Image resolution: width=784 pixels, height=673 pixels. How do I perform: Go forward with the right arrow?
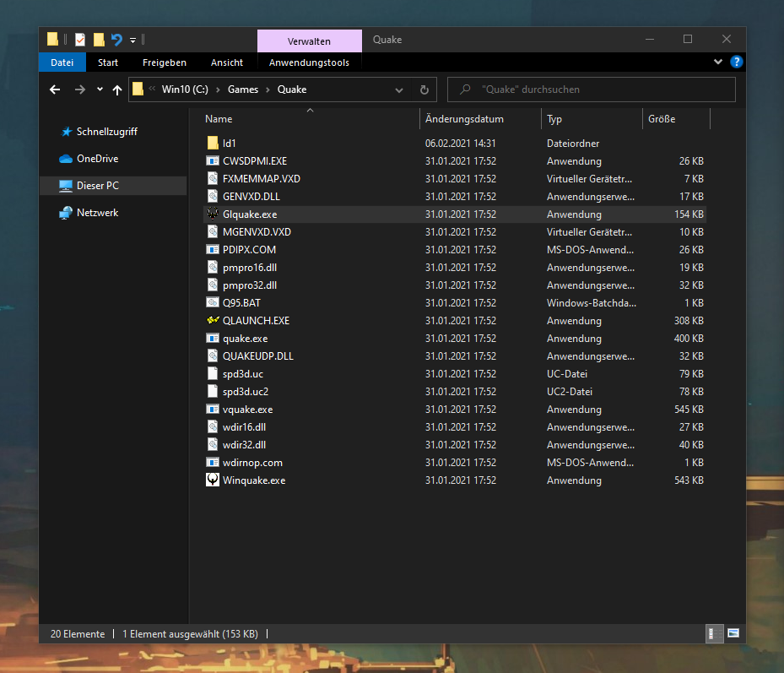pos(79,90)
